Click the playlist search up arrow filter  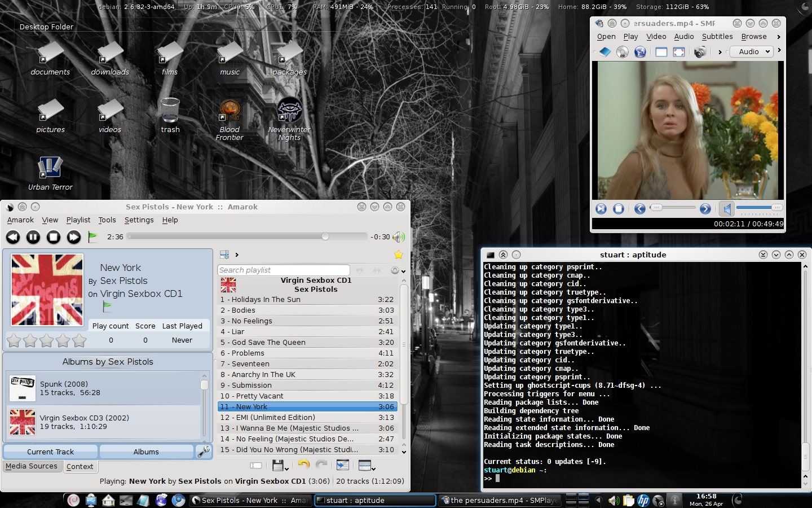(x=377, y=271)
